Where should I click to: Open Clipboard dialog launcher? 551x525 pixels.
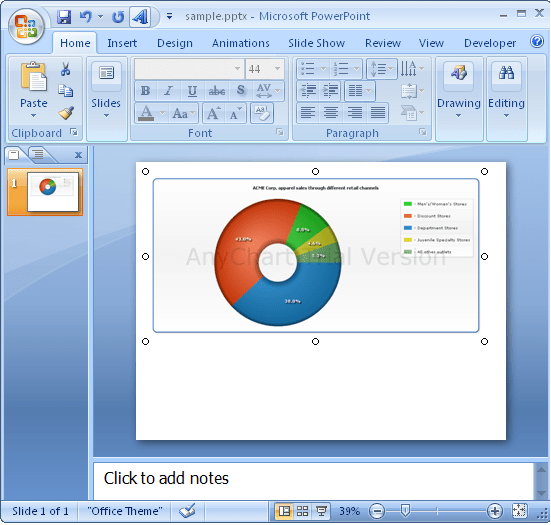[74, 132]
